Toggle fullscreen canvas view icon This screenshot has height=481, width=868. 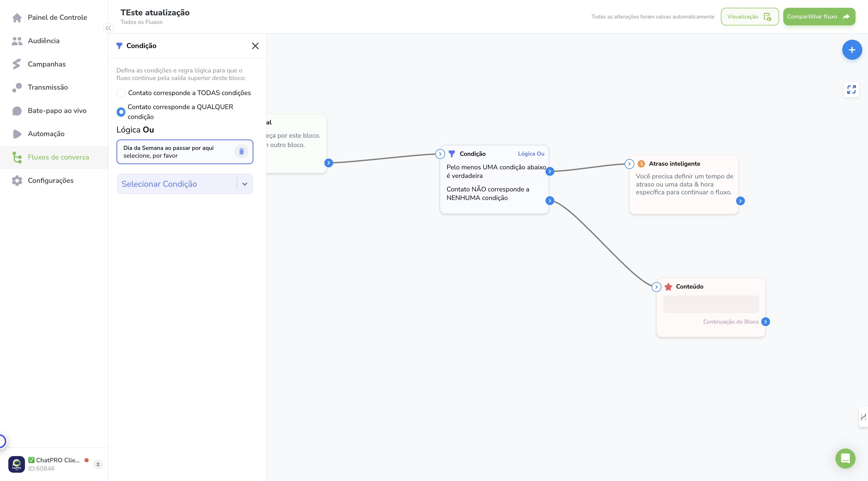[851, 90]
